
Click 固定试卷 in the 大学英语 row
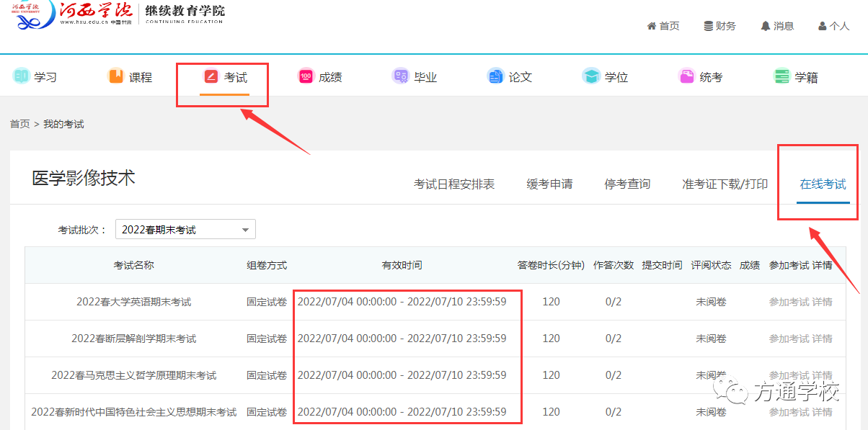267,302
